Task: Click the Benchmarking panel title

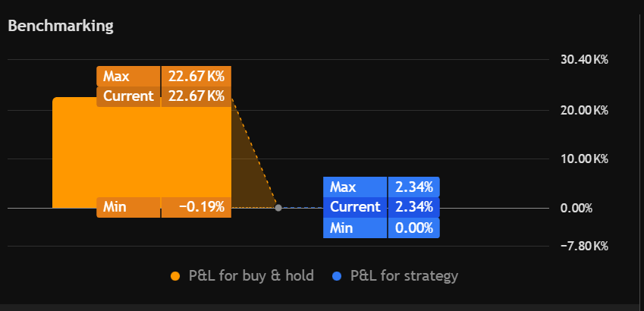Action: tap(61, 27)
